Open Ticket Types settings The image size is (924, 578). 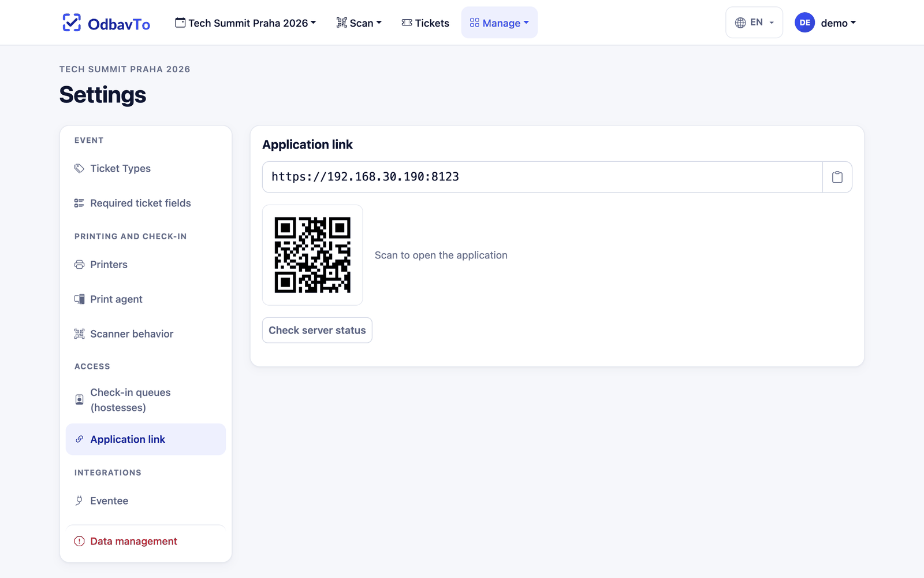click(146, 168)
